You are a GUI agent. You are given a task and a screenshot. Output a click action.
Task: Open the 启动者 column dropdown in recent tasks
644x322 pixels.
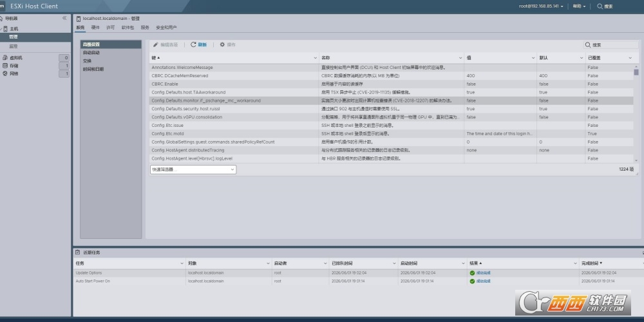[x=325, y=263]
